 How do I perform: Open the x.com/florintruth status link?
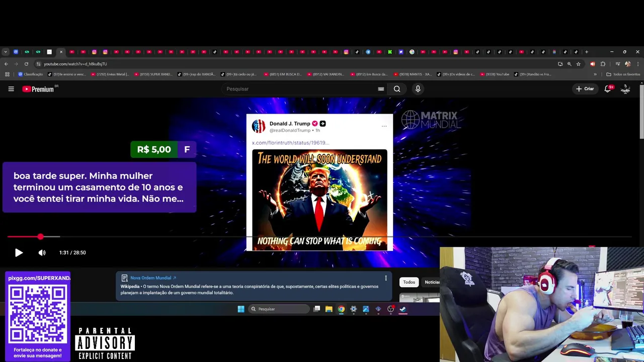[290, 143]
